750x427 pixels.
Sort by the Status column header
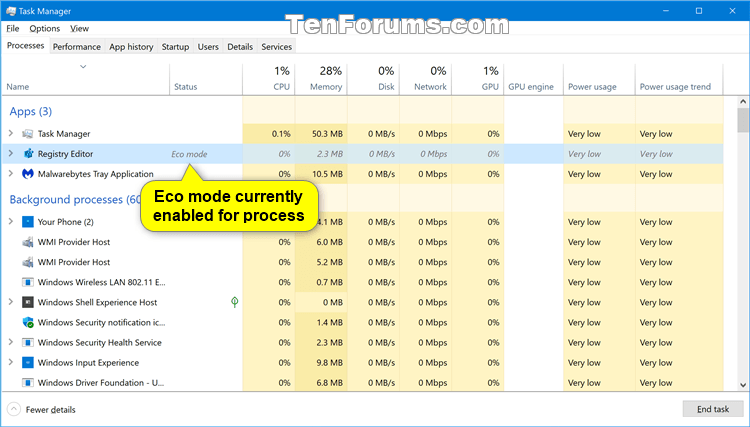point(206,79)
